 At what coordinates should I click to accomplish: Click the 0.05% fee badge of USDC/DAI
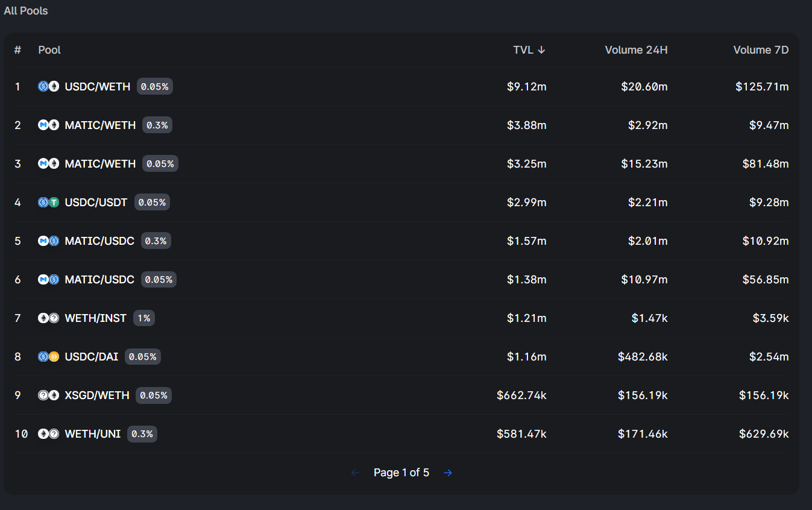pyautogui.click(x=143, y=356)
